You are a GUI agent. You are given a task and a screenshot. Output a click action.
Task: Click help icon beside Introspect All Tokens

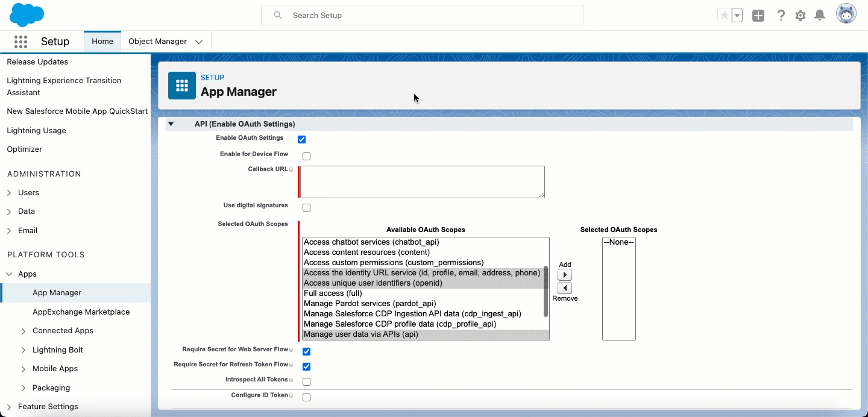click(291, 380)
